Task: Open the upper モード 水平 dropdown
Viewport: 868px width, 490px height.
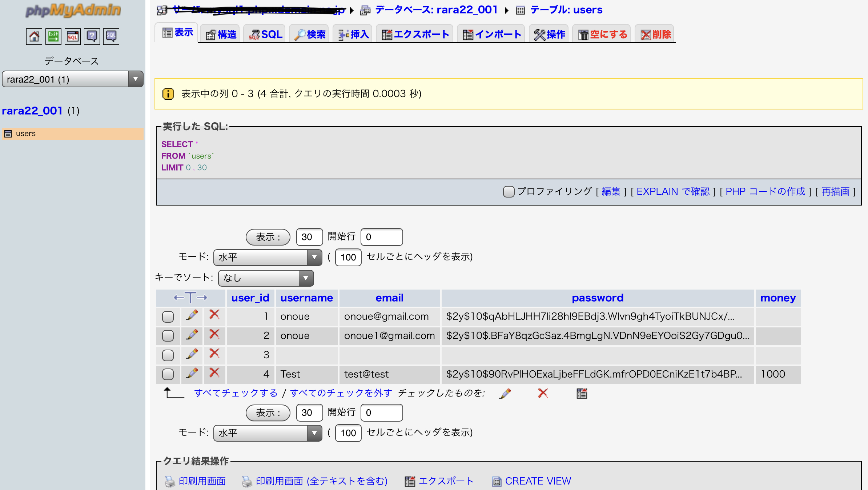Action: coord(268,258)
